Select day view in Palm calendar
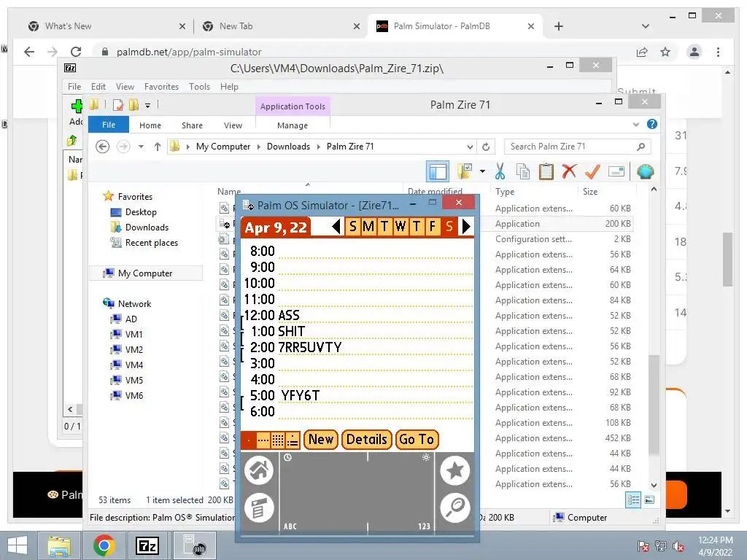This screenshot has height=560, width=747. pyautogui.click(x=249, y=440)
